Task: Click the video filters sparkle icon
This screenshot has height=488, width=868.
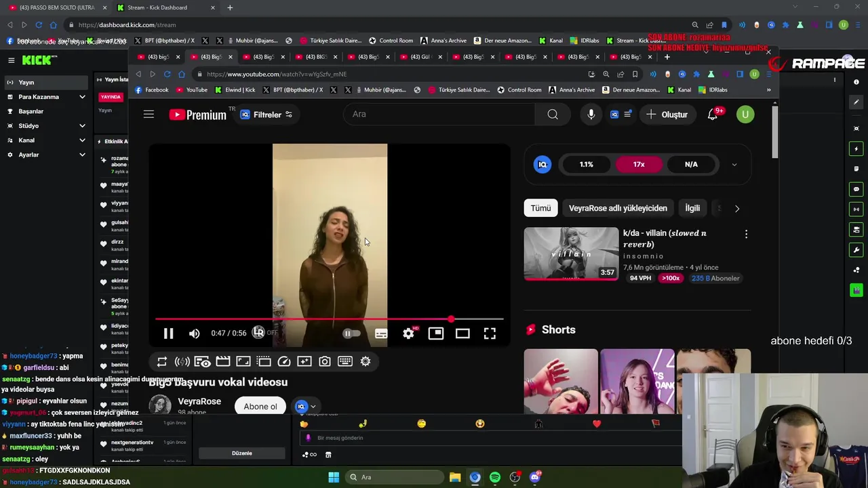Action: pos(304,361)
